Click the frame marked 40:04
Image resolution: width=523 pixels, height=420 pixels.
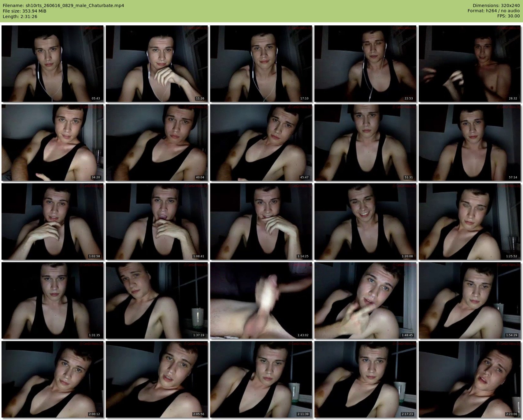pos(157,143)
